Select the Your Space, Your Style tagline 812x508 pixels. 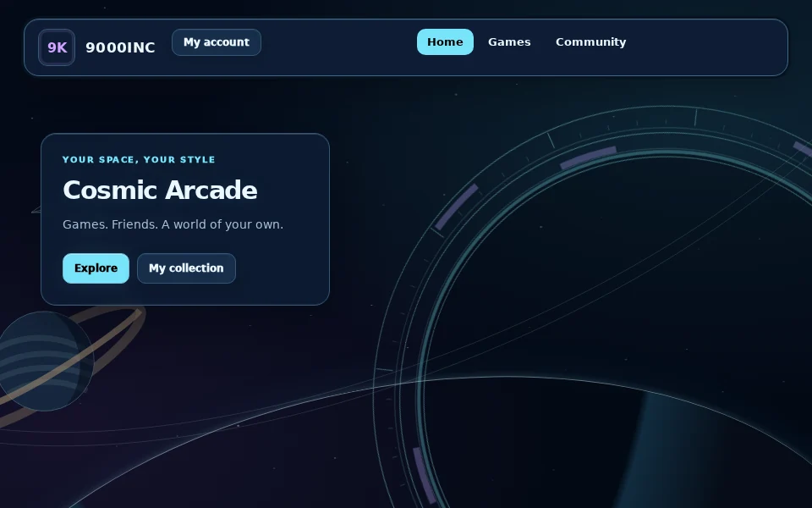point(139,160)
